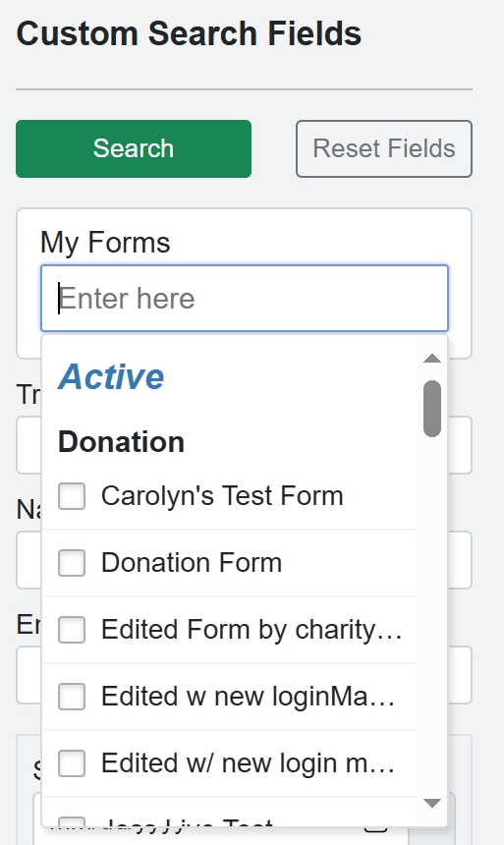Check the Carolyn's Test Form checkbox

coord(72,496)
